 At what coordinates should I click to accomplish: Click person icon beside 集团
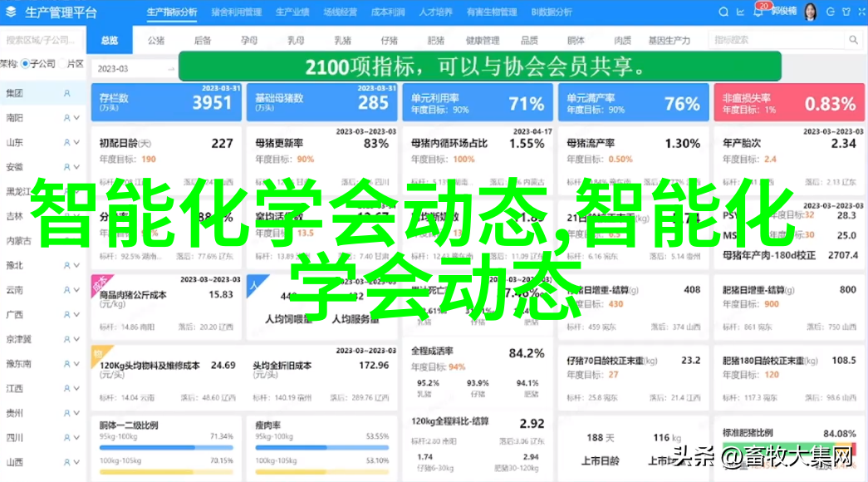(67, 94)
